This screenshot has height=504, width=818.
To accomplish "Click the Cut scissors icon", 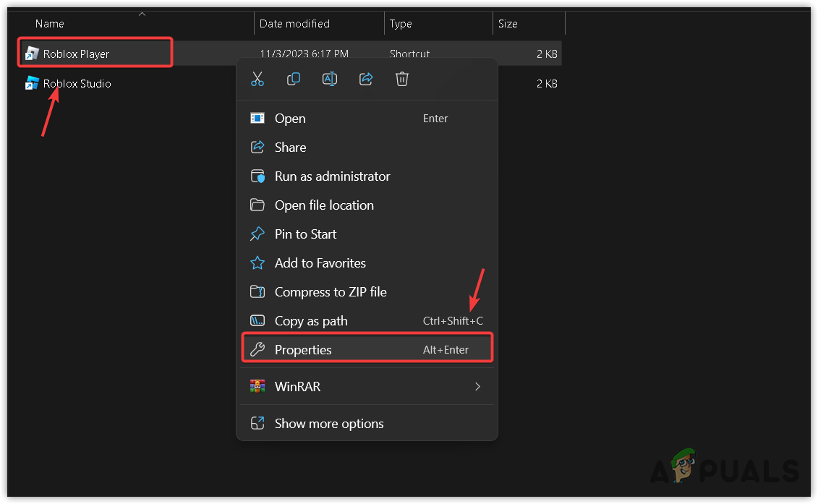I will [257, 80].
